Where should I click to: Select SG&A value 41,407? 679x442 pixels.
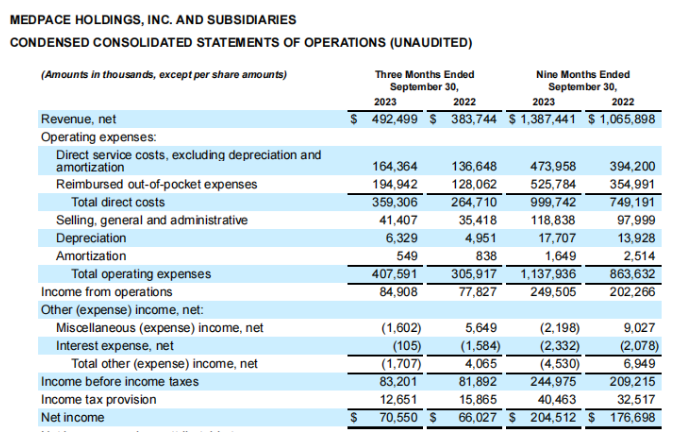pyautogui.click(x=398, y=220)
